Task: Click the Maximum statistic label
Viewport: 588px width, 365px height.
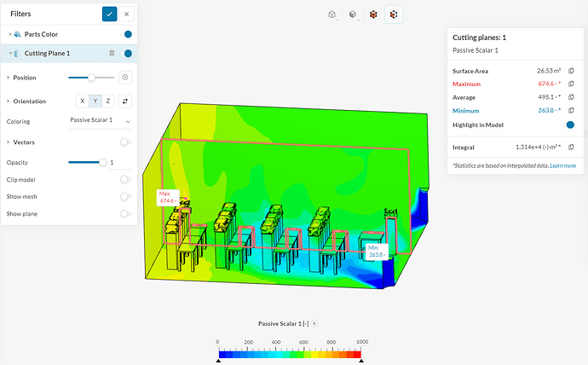Action: tap(466, 84)
